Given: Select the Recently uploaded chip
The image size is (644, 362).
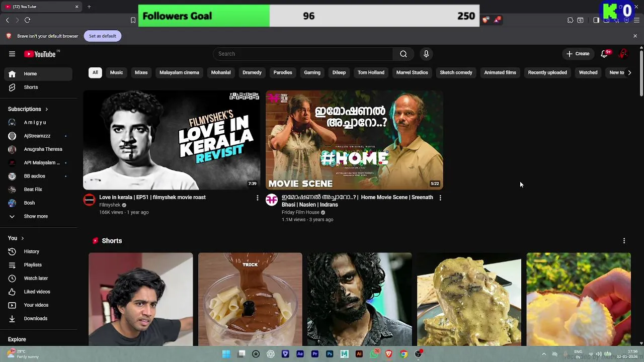Looking at the screenshot, I should click(547, 72).
